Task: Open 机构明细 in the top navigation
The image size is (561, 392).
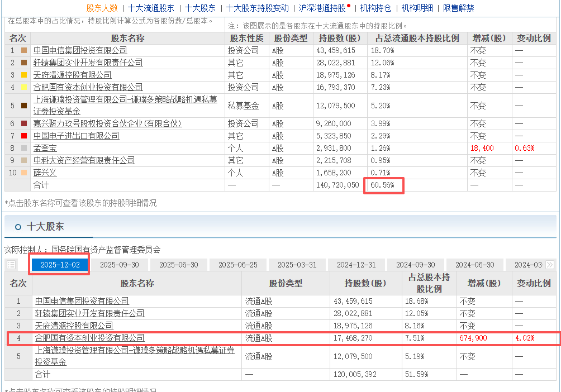Action: click(x=417, y=8)
